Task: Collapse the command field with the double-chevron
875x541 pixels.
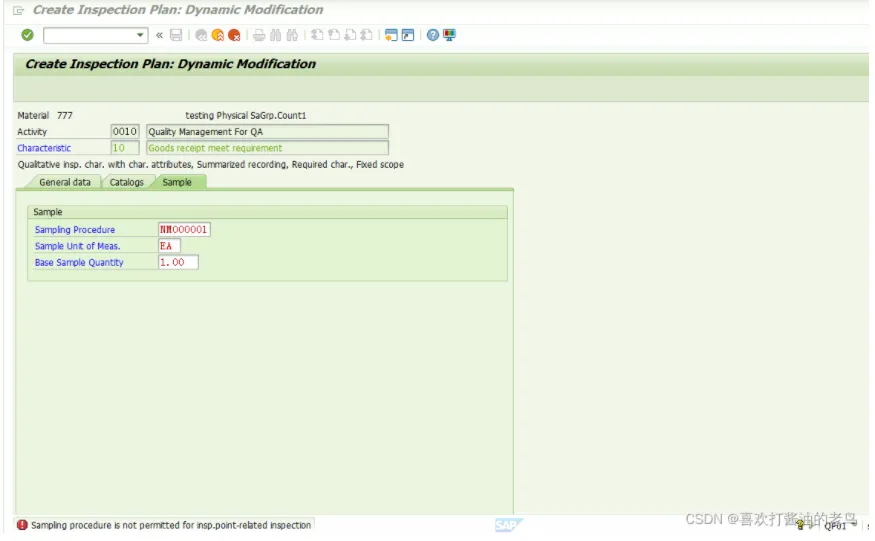Action: [x=160, y=35]
